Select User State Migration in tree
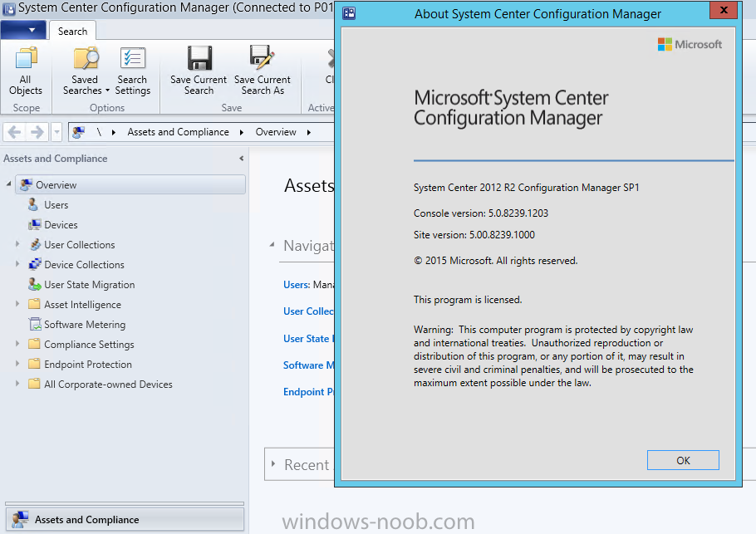The height and width of the screenshot is (534, 756). [89, 285]
